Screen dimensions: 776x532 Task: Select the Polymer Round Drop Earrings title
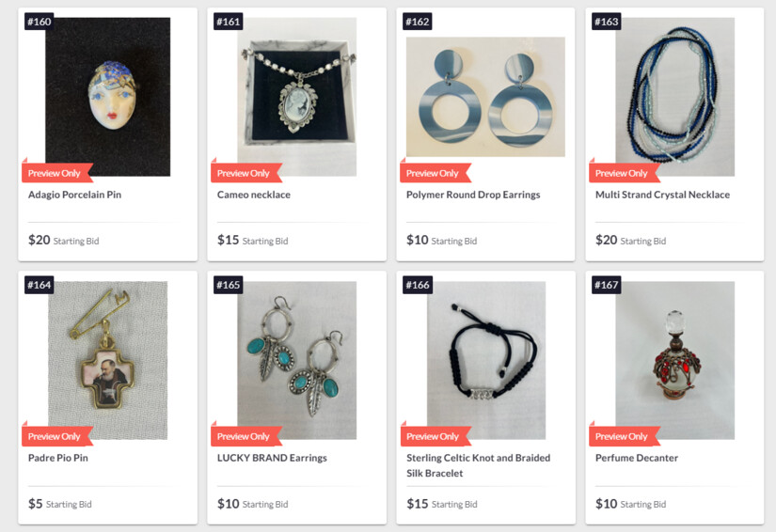click(473, 195)
